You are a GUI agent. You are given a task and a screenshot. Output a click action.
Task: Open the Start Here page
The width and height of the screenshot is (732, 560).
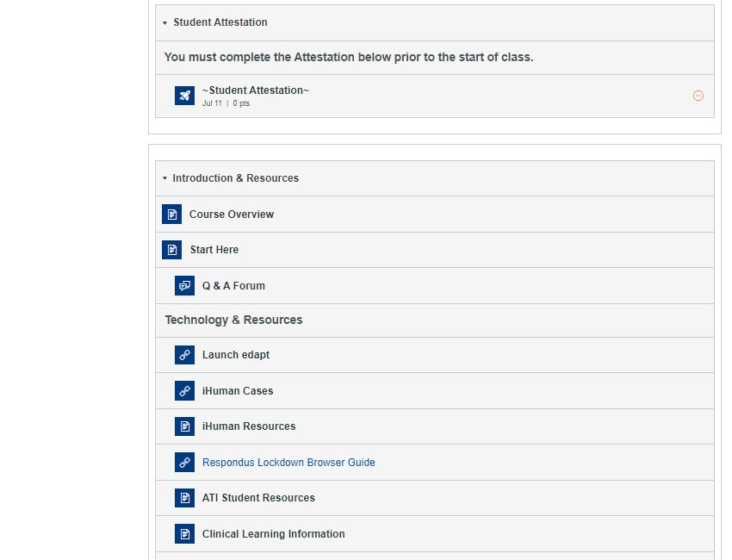[214, 250]
